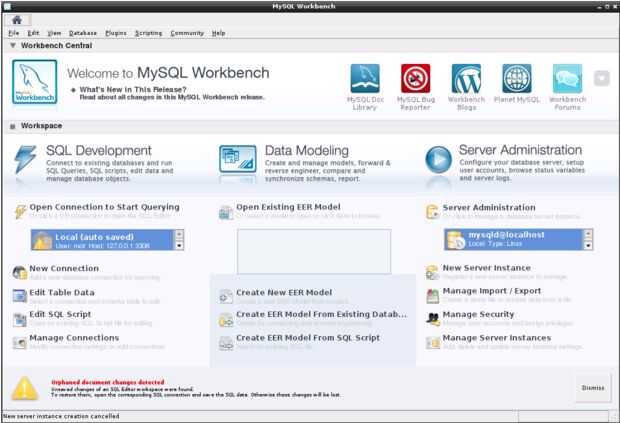
Task: Click the Manage Connections icon
Action: 19,342
